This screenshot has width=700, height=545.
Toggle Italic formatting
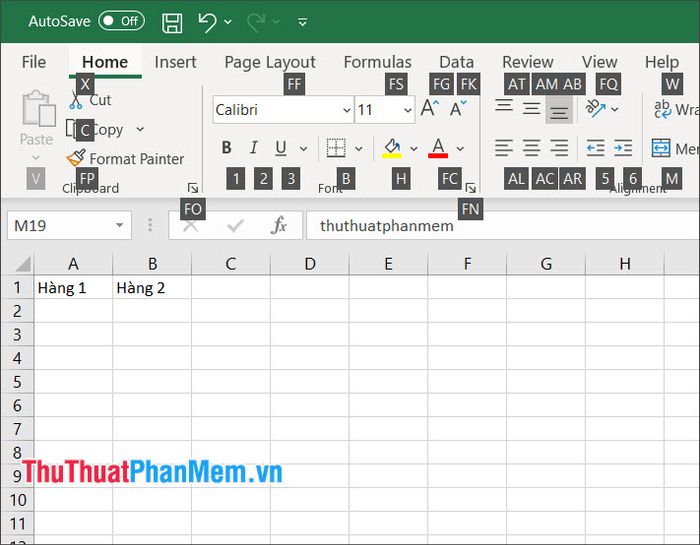click(254, 148)
